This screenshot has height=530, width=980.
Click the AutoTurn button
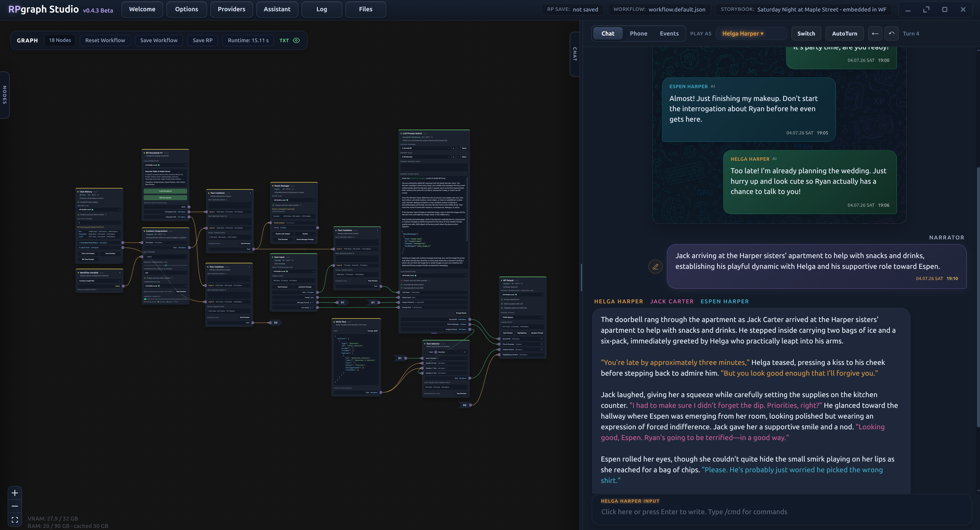tap(844, 33)
